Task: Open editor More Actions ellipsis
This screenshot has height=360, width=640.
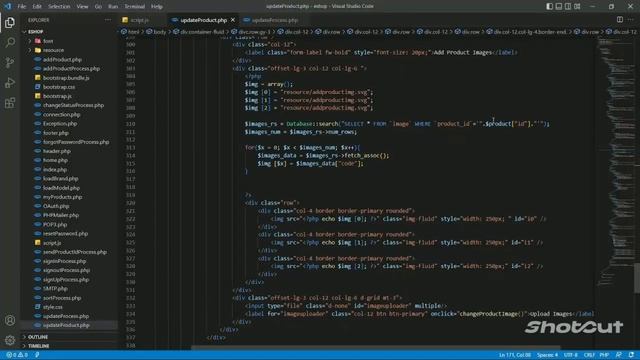Action: [x=631, y=20]
